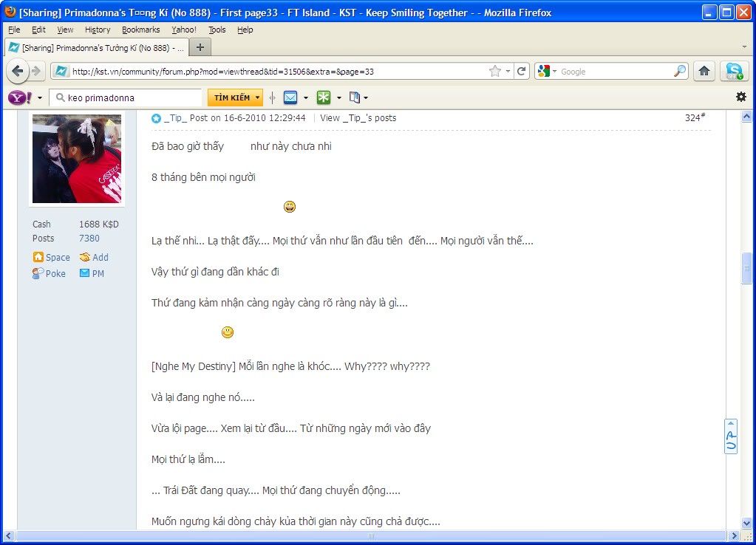Click the Space house icon

[38, 257]
